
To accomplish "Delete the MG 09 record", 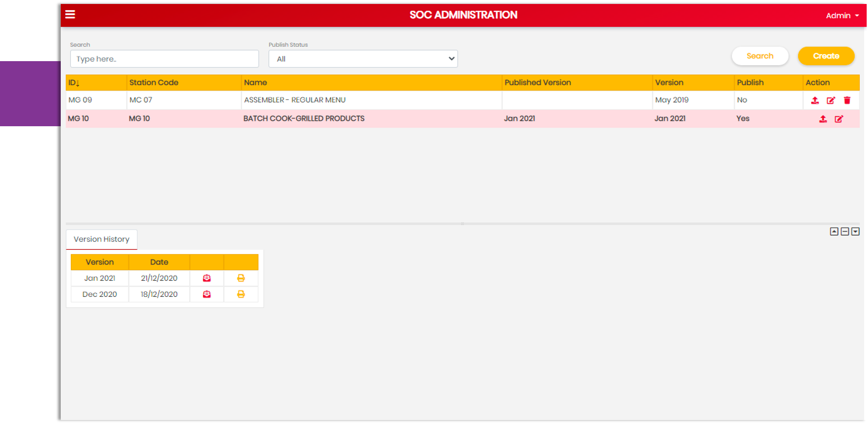I will click(847, 100).
